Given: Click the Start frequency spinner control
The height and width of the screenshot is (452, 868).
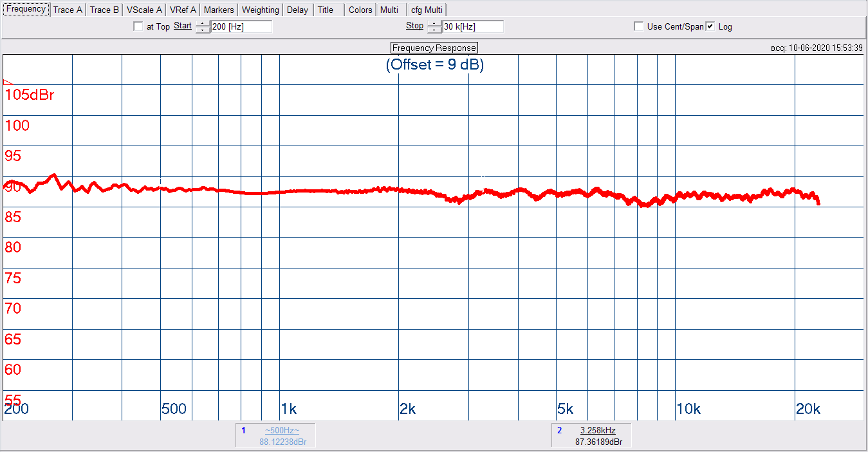Looking at the screenshot, I should (x=203, y=27).
